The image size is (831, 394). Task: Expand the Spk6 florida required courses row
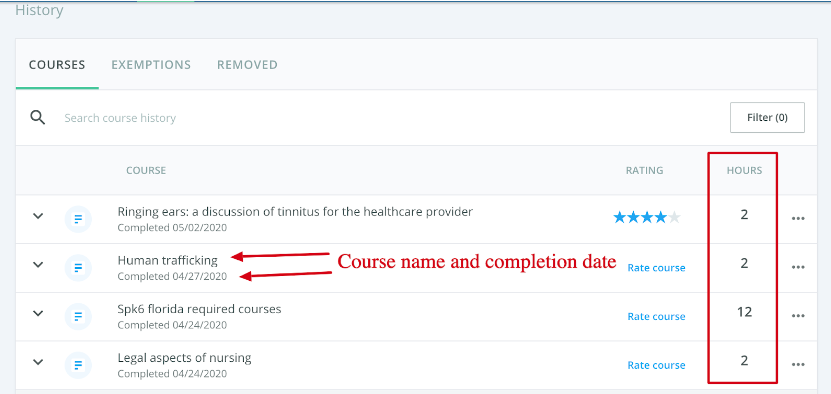tap(38, 313)
